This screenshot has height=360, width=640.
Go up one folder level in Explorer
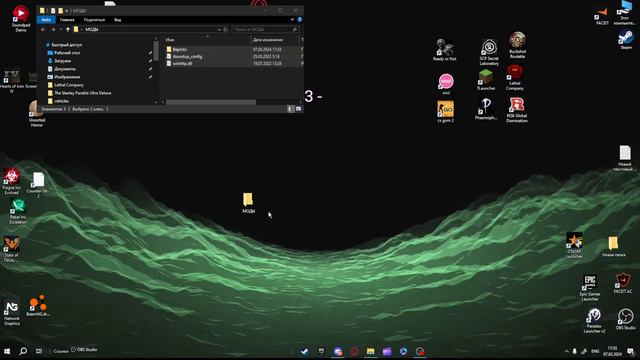pos(68,29)
